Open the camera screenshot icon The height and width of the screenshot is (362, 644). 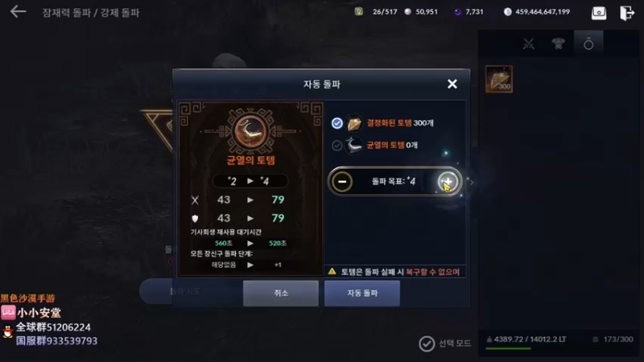[x=598, y=13]
